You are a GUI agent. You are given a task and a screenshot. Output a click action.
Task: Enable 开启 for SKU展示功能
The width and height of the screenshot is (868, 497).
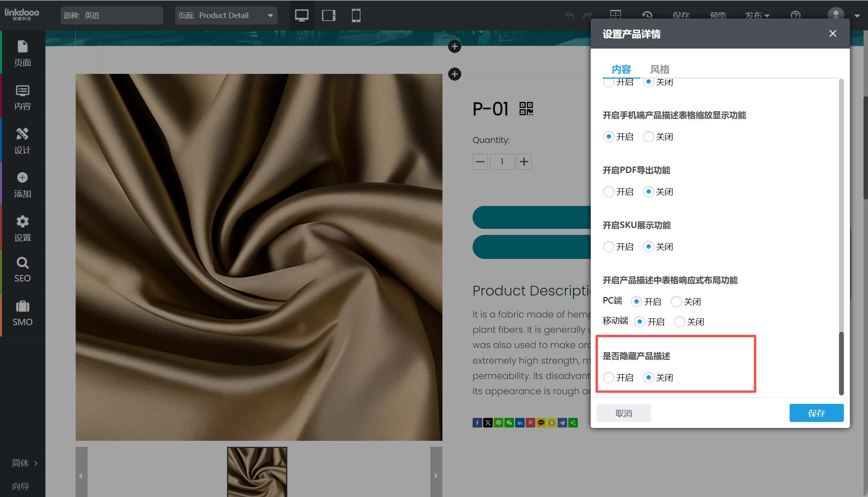(609, 246)
